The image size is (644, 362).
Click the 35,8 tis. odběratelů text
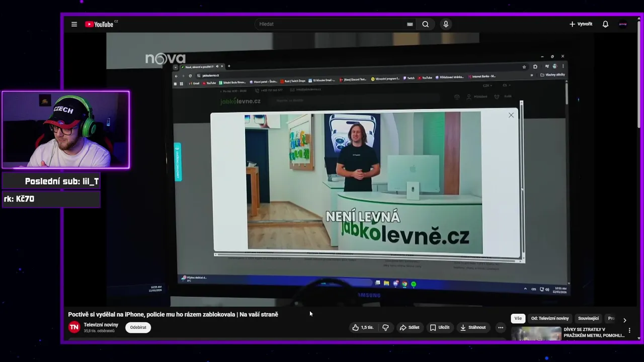tap(98, 331)
